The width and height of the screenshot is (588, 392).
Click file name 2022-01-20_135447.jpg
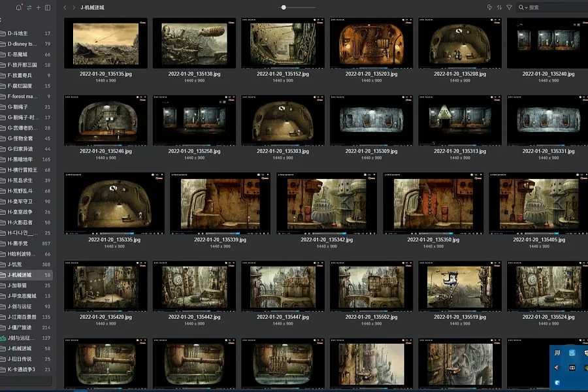[x=283, y=317]
